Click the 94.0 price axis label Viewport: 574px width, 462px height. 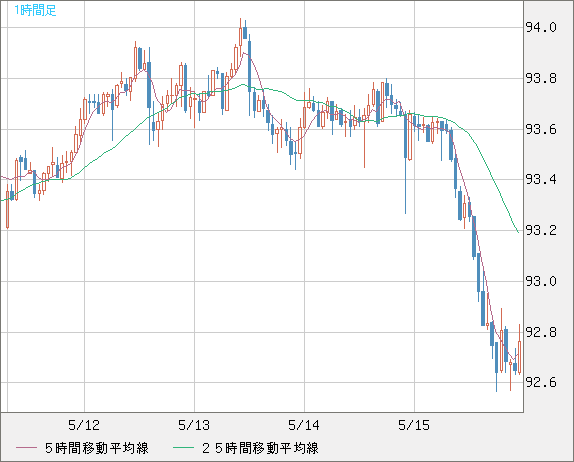pyautogui.click(x=541, y=27)
